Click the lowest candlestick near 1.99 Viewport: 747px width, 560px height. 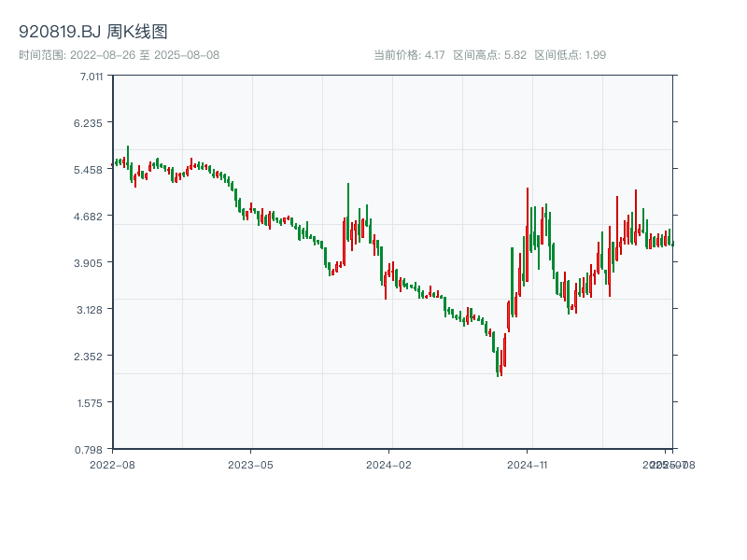(x=499, y=362)
